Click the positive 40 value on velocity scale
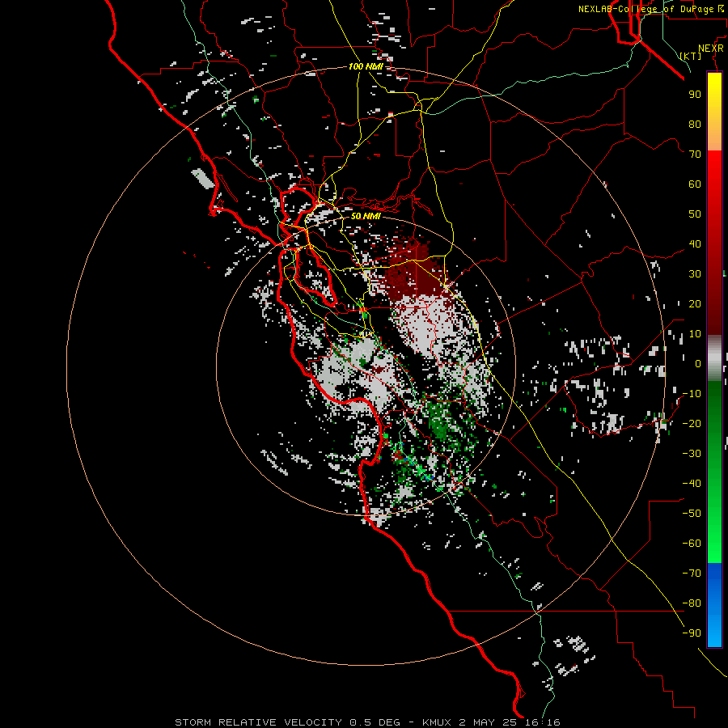728x728 pixels. [695, 244]
